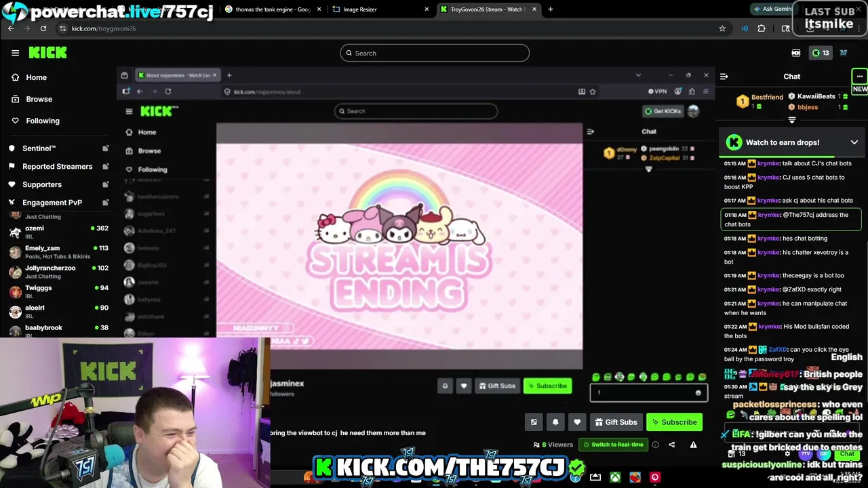Click Get KICKs in the inner Kick window
The image size is (868, 488).
[663, 111]
